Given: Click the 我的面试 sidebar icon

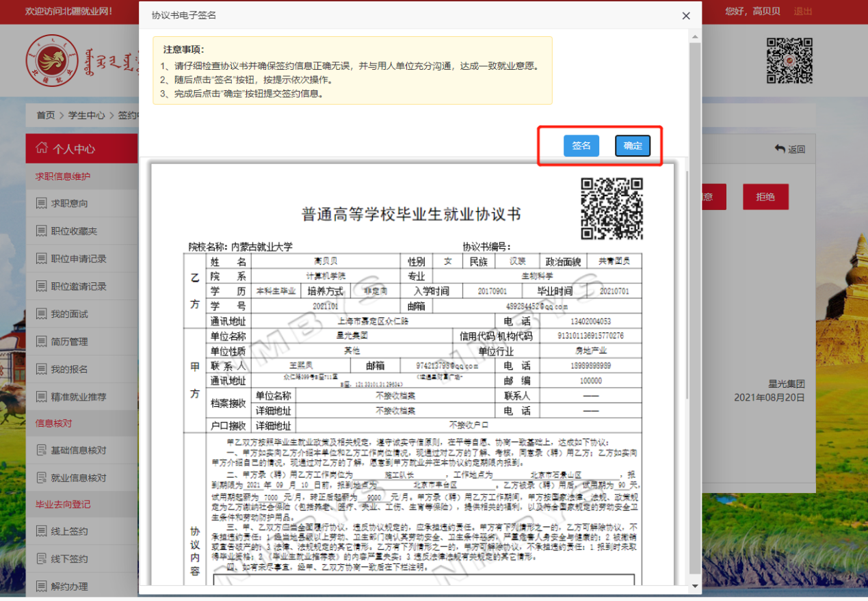Looking at the screenshot, I should pyautogui.click(x=41, y=314).
